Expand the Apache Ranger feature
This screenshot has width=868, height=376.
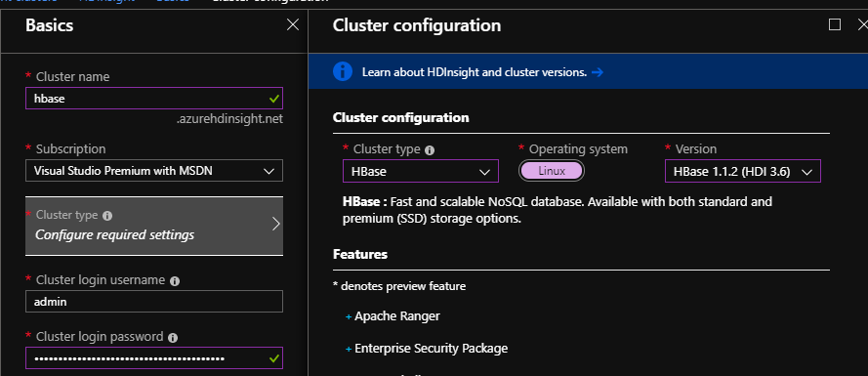393,316
